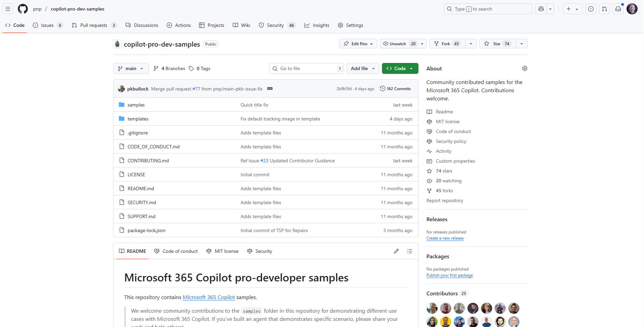This screenshot has height=327, width=644.
Task: Edit README with the pencil icon
Action: click(x=396, y=251)
